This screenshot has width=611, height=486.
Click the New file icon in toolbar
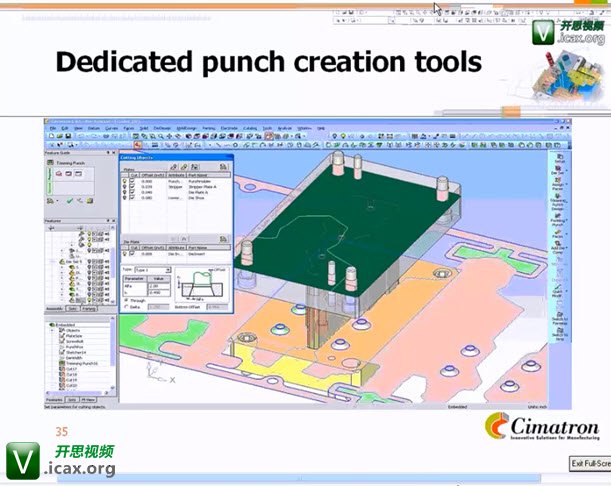pyautogui.click(x=51, y=136)
